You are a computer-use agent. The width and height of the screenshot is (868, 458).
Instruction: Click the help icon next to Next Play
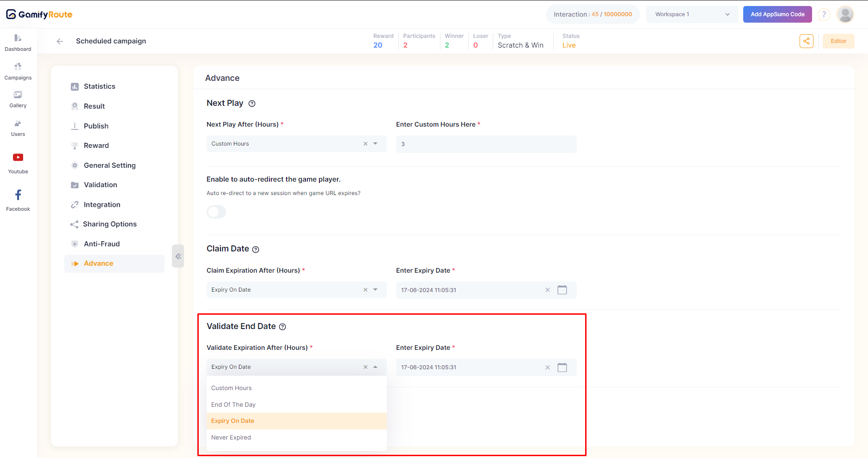[252, 104]
